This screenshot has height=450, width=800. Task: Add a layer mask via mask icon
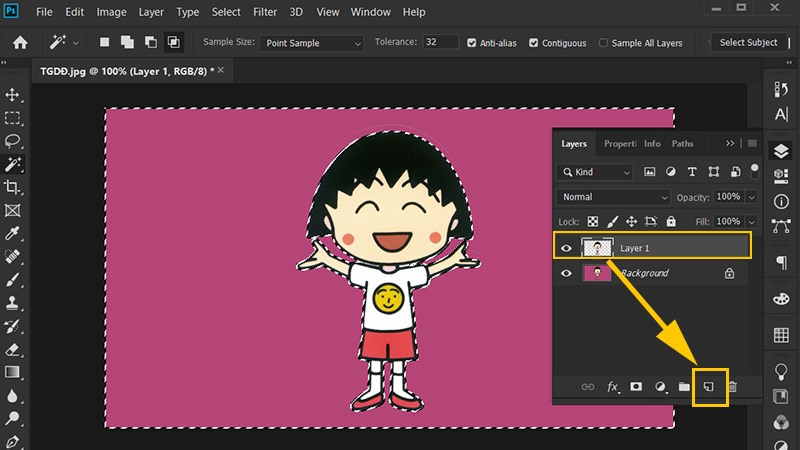[x=635, y=386]
